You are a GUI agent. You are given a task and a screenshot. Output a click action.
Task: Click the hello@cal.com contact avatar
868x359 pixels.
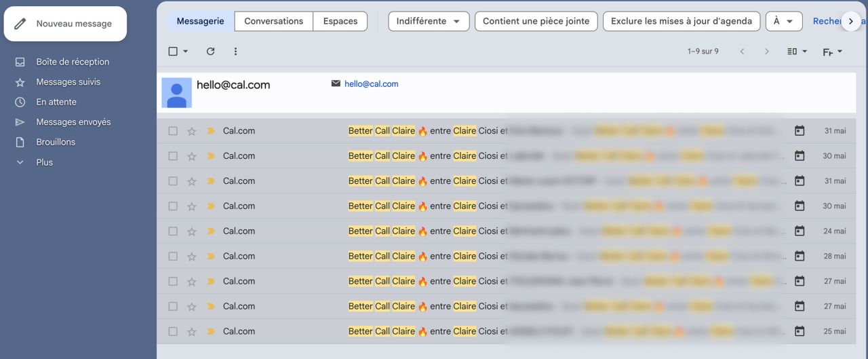coord(176,92)
